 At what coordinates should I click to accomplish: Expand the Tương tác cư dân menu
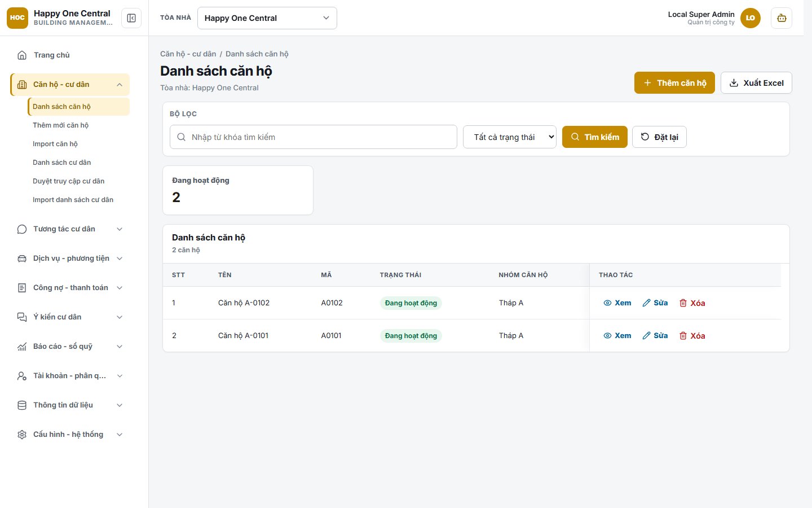click(70, 229)
